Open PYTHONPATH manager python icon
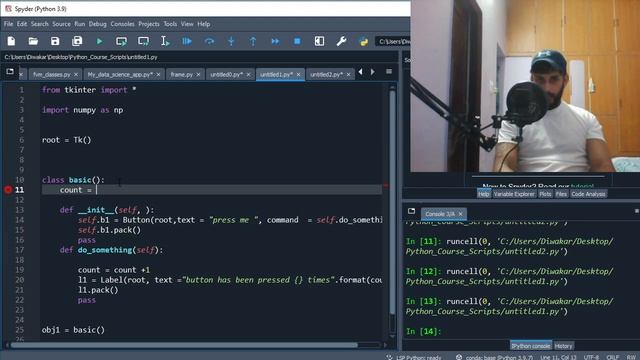 pyautogui.click(x=363, y=41)
